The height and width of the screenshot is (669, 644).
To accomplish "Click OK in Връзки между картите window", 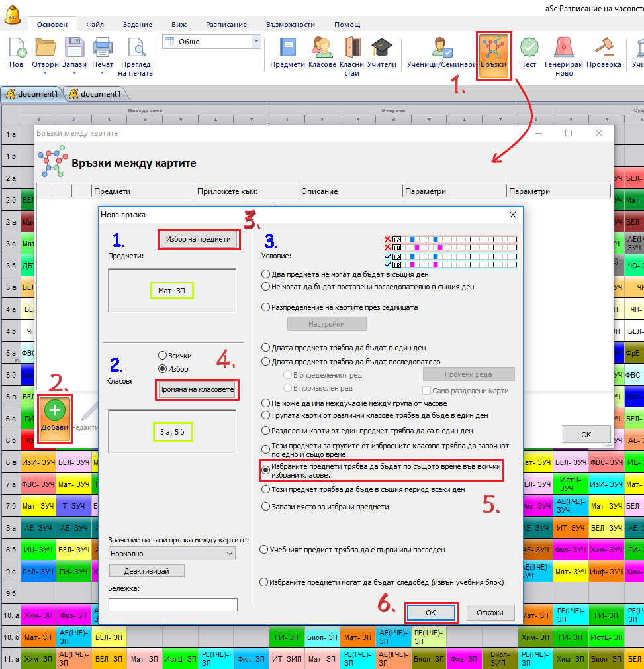I will click(586, 435).
